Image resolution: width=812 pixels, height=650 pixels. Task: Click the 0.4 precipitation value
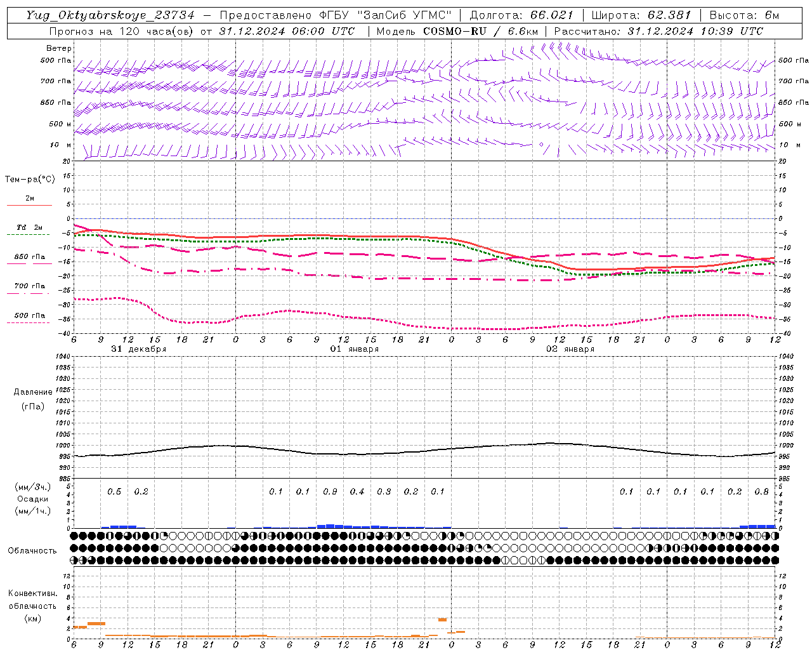357,491
